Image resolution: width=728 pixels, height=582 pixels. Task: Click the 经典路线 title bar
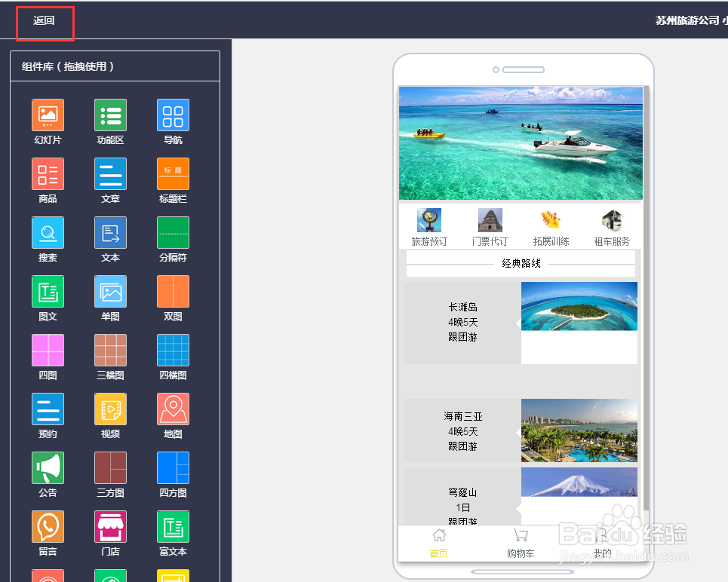[x=521, y=264]
